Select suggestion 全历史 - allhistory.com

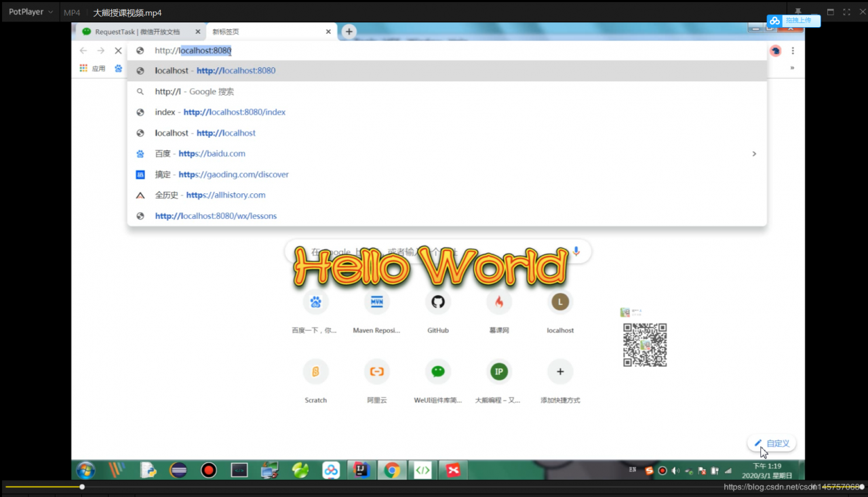pyautogui.click(x=447, y=195)
